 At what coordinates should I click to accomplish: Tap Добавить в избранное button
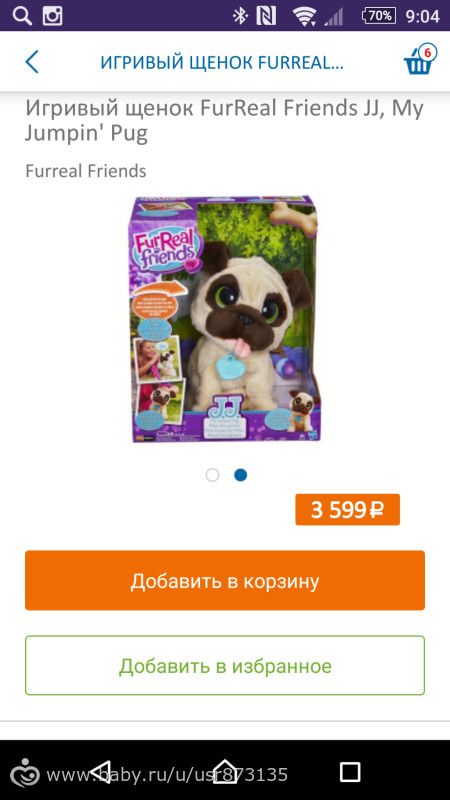pyautogui.click(x=225, y=665)
